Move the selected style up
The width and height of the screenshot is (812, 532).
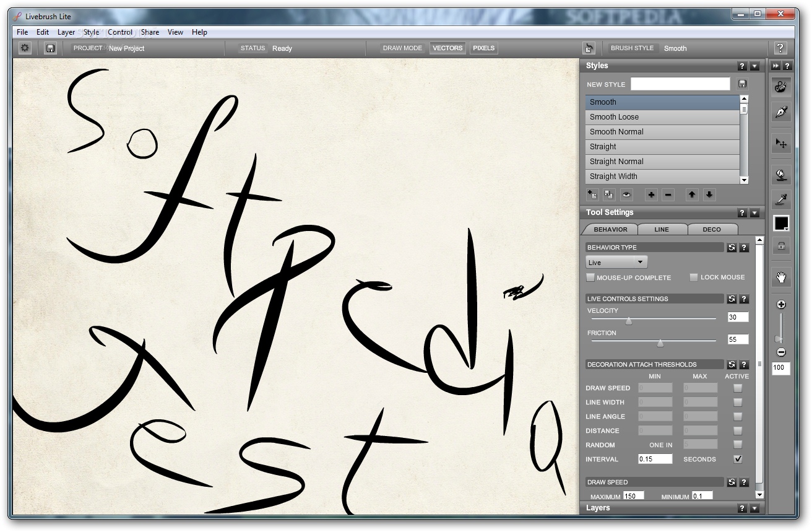[x=692, y=194]
